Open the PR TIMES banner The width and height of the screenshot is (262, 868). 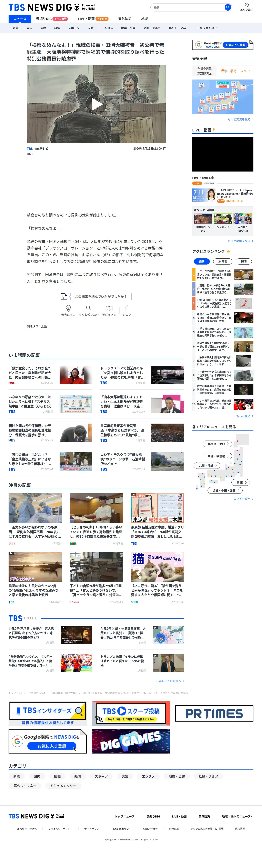point(214,713)
